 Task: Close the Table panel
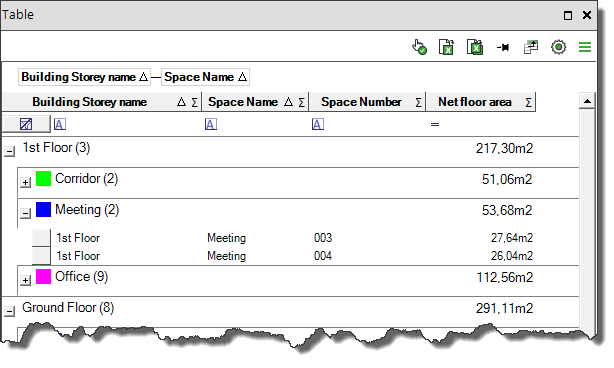pyautogui.click(x=587, y=15)
